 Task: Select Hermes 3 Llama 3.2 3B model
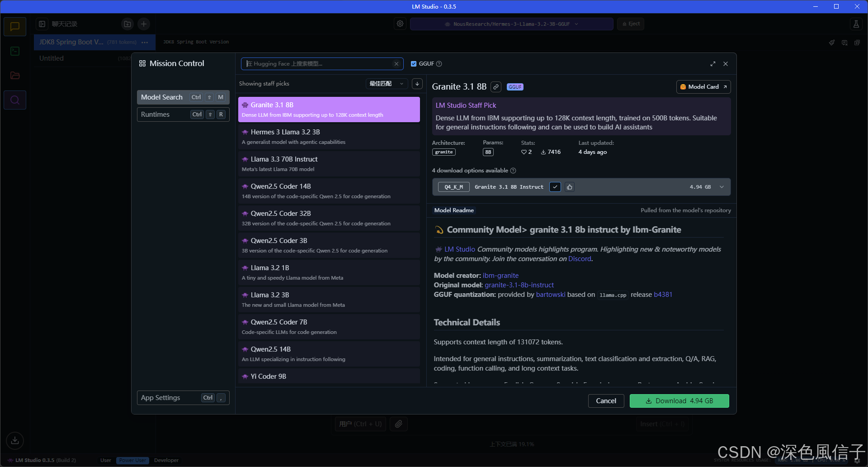click(329, 137)
